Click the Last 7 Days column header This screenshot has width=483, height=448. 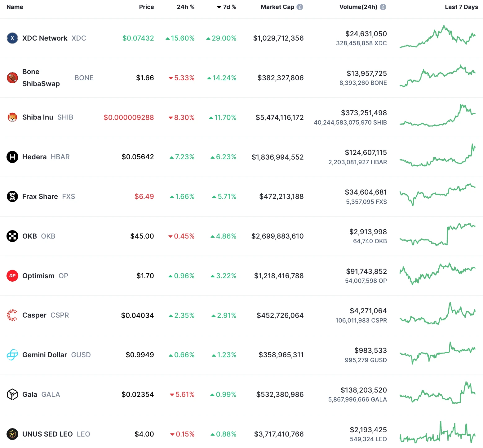(x=461, y=7)
